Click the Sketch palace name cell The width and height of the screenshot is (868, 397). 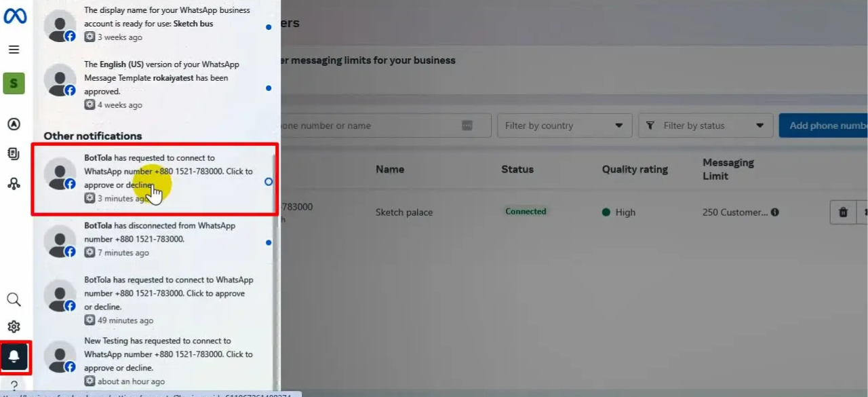point(404,212)
